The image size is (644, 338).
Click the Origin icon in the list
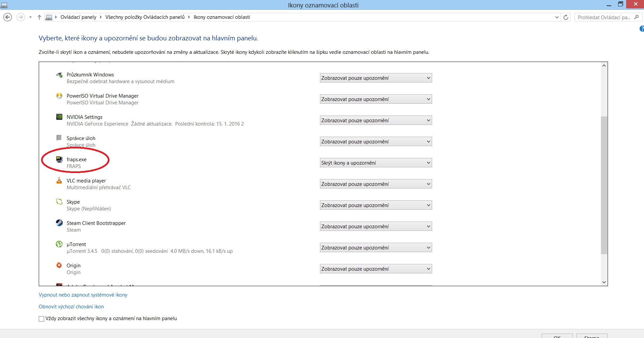[59, 265]
